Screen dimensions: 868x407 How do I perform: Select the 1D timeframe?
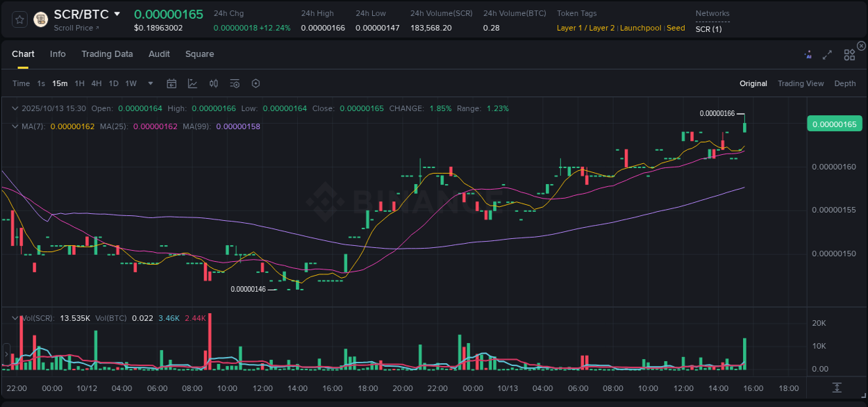pos(113,83)
